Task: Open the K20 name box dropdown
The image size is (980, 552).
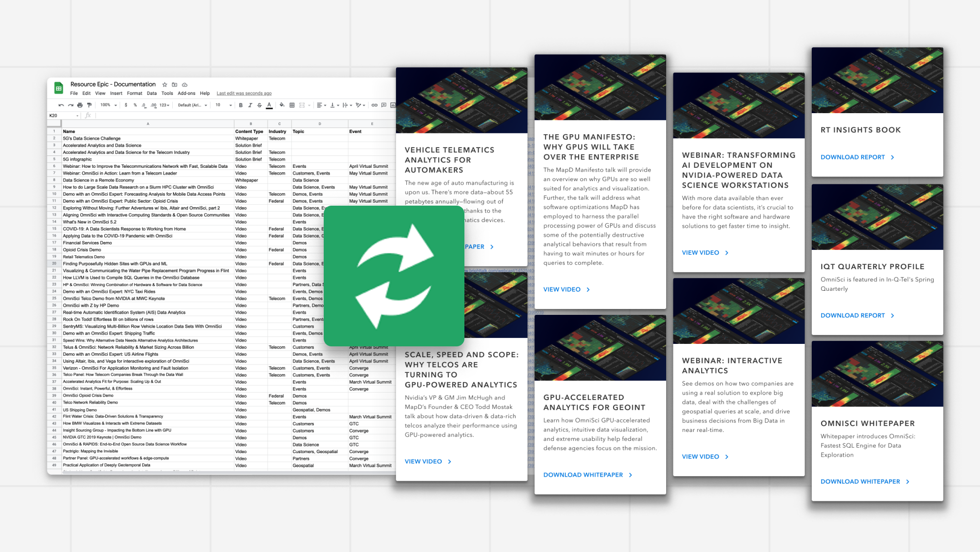Action: point(77,116)
